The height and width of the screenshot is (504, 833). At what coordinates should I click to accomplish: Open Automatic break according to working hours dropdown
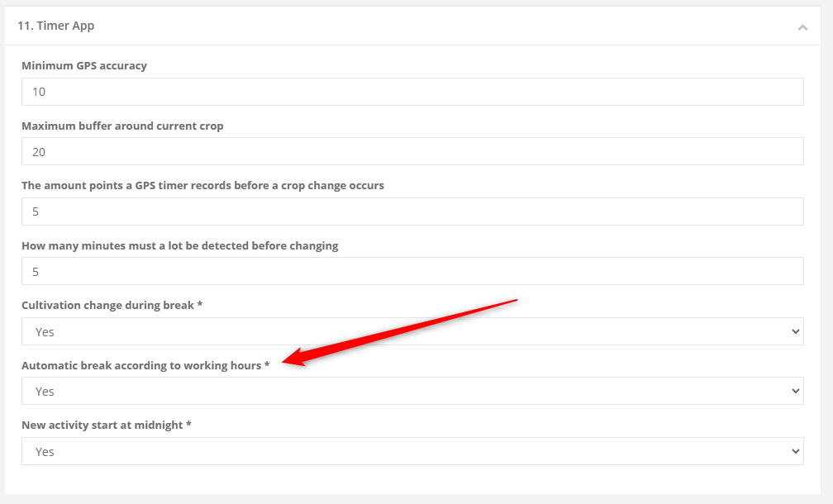(412, 392)
